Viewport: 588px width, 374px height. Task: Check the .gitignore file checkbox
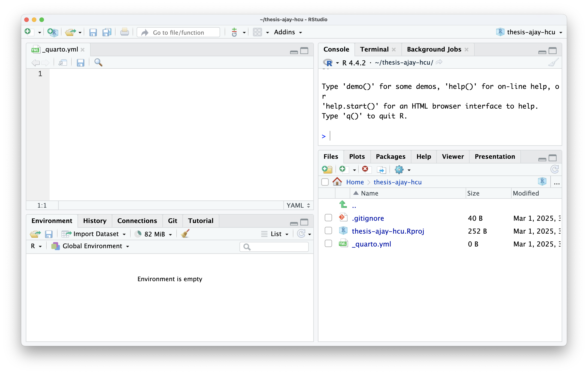[x=328, y=218]
